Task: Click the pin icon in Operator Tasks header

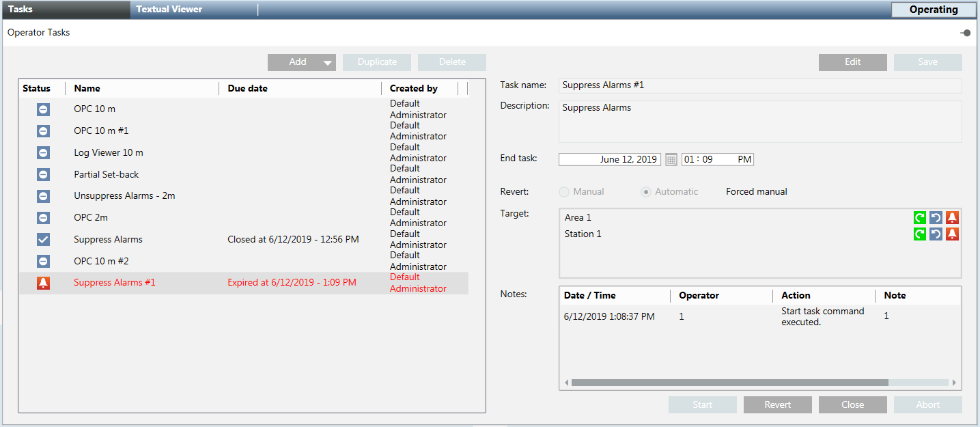Action: point(965,33)
